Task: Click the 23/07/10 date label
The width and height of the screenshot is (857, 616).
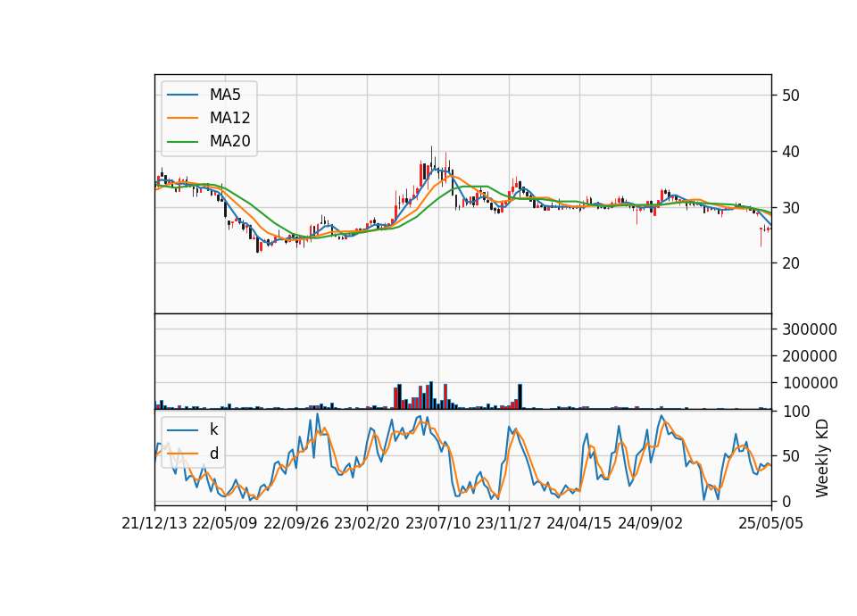Action: (437, 523)
